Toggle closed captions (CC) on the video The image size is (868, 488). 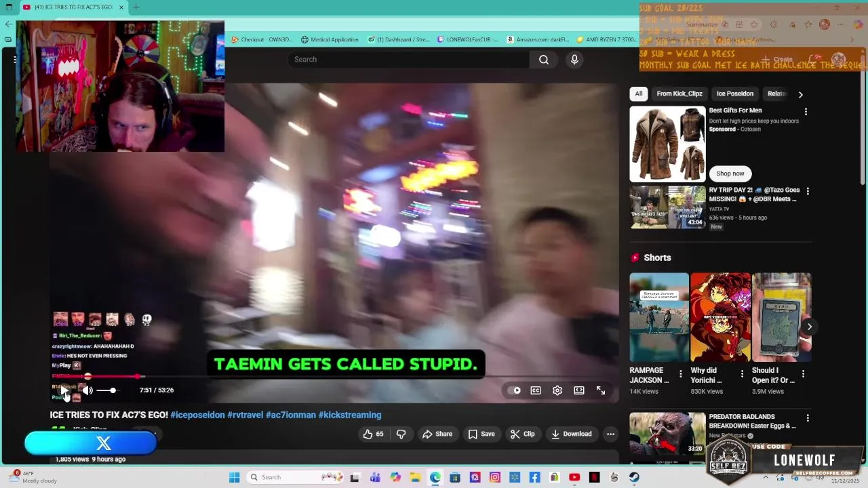[536, 390]
